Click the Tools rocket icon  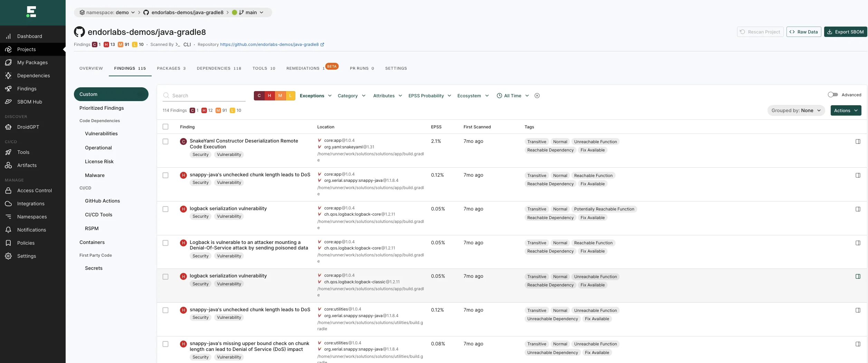[8, 152]
